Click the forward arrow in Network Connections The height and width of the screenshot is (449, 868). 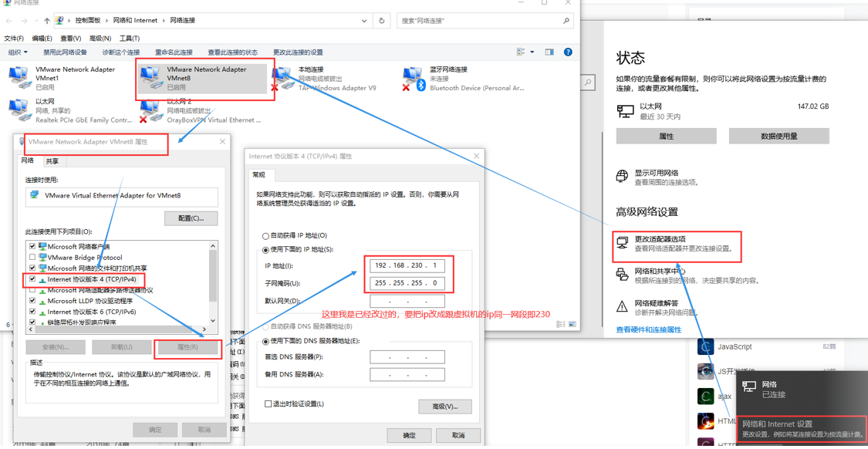point(25,21)
